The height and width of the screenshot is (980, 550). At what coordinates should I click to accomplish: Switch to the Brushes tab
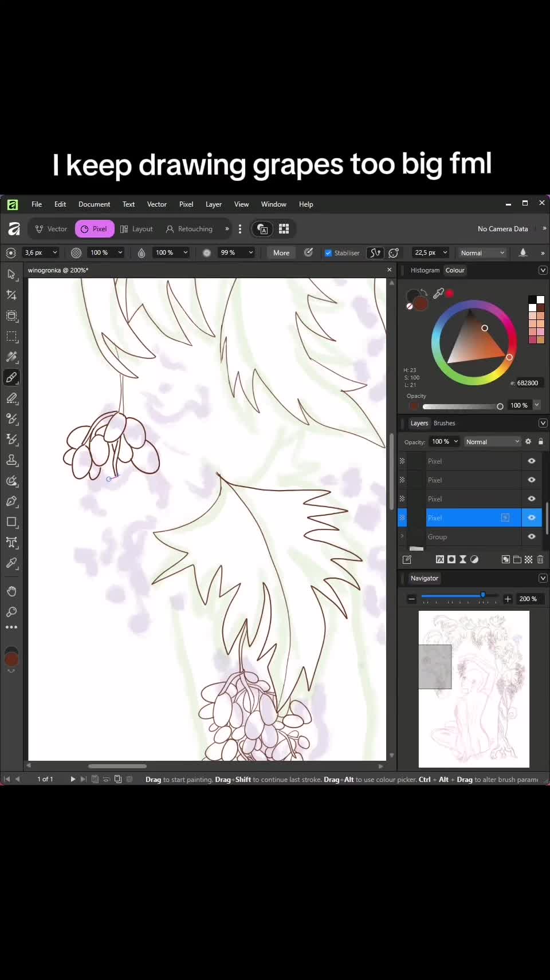445,423
